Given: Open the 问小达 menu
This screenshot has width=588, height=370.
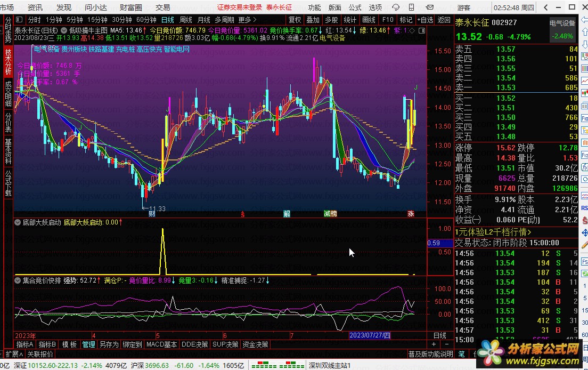Looking at the screenshot, I should click(96, 7).
